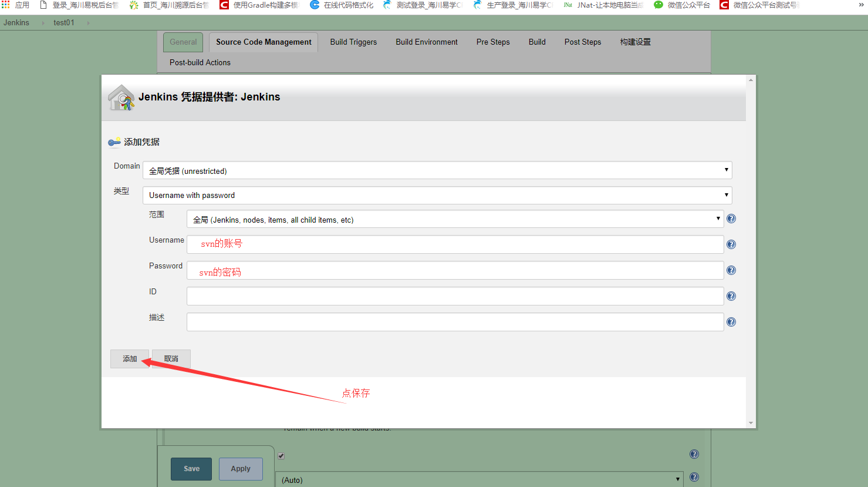Click into the Username input field
868x487 pixels.
pos(455,244)
